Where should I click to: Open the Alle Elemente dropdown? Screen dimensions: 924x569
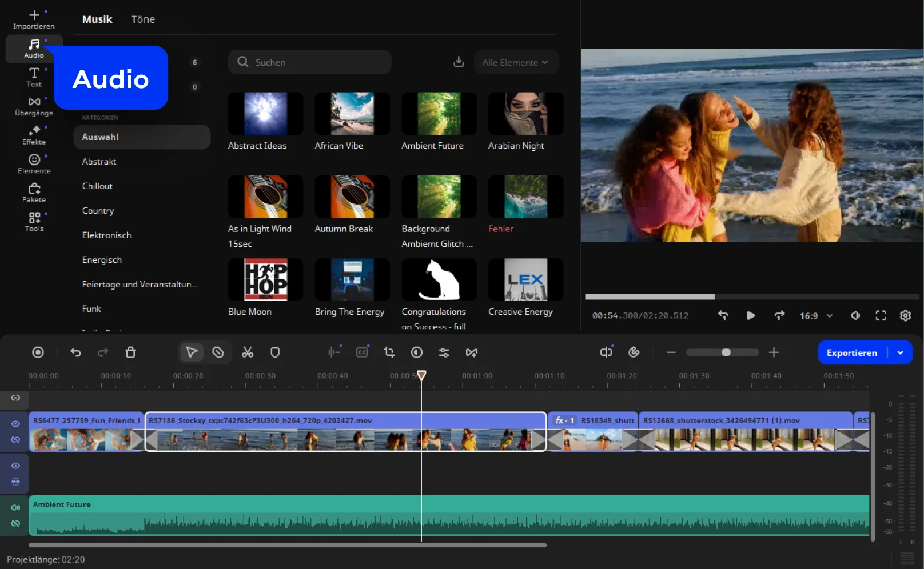pyautogui.click(x=515, y=62)
